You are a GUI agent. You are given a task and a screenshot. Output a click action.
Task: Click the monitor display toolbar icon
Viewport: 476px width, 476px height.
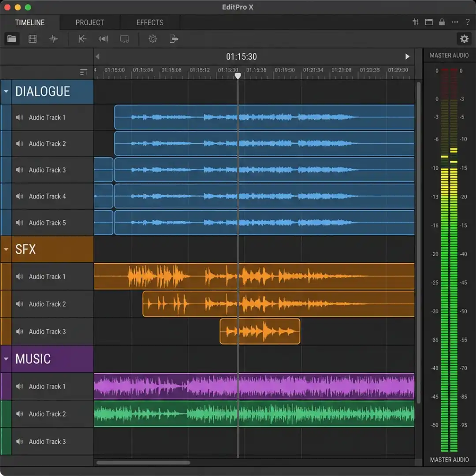pyautogui.click(x=124, y=39)
